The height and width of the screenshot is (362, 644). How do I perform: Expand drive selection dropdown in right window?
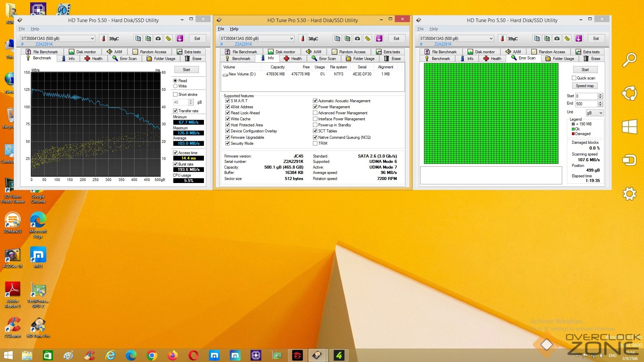[491, 39]
